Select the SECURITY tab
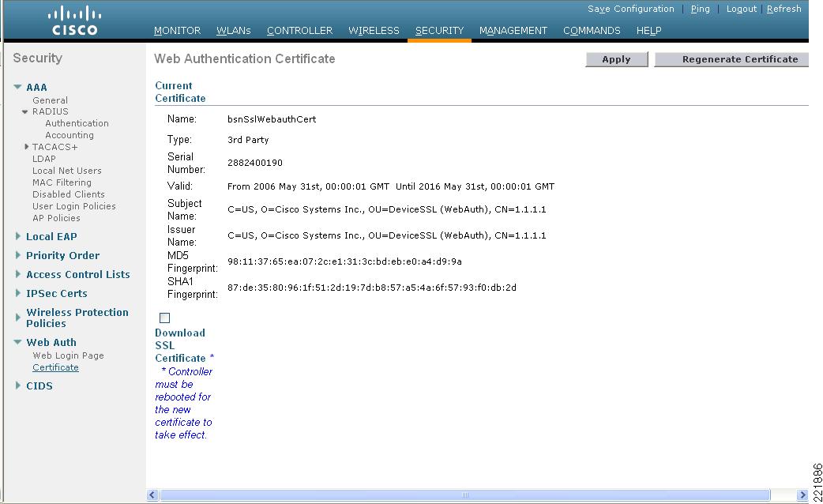The height and width of the screenshot is (504, 823). (439, 31)
